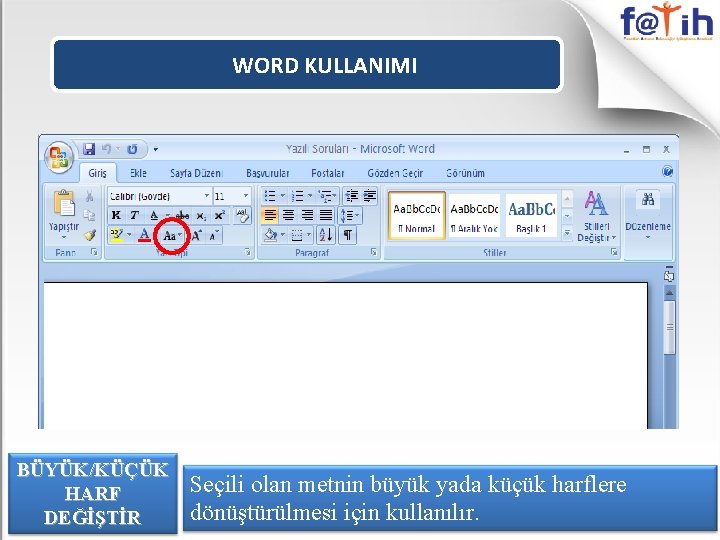This screenshot has width=720, height=540.
Task: Apply numbered list
Action: [298, 196]
